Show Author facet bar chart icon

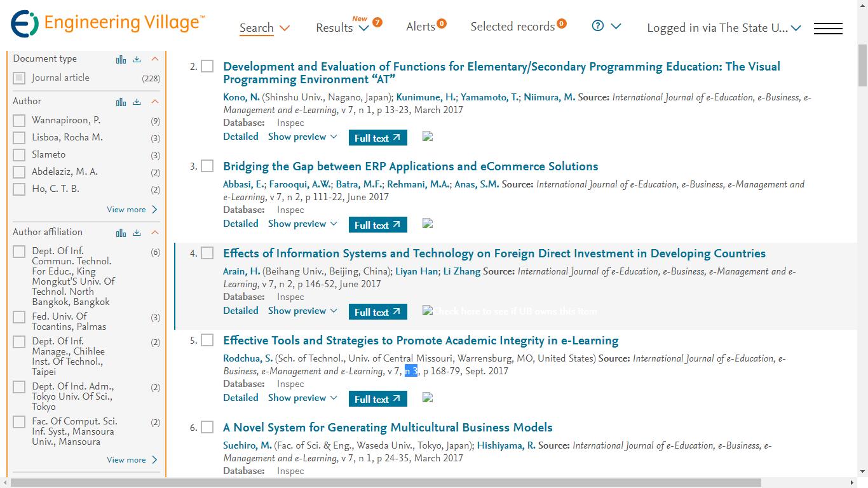pos(121,102)
